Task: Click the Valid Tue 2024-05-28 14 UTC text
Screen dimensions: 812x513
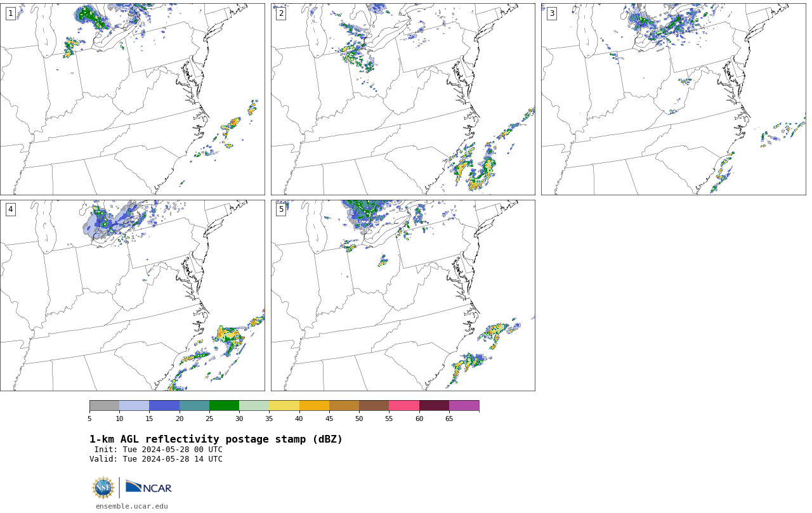Action: click(156, 459)
